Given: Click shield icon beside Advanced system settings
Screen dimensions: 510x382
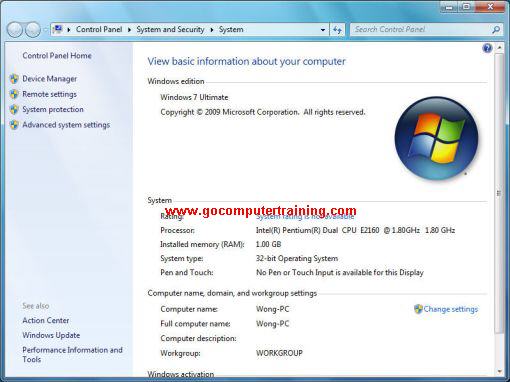Looking at the screenshot, I should click(x=14, y=125).
